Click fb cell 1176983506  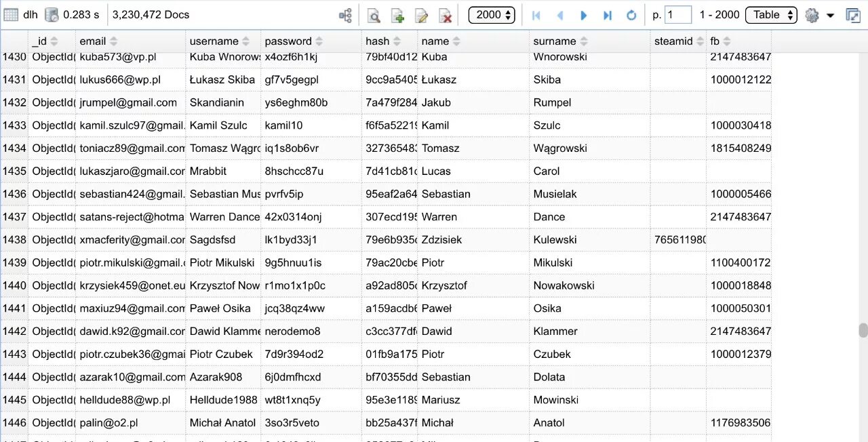pos(738,423)
